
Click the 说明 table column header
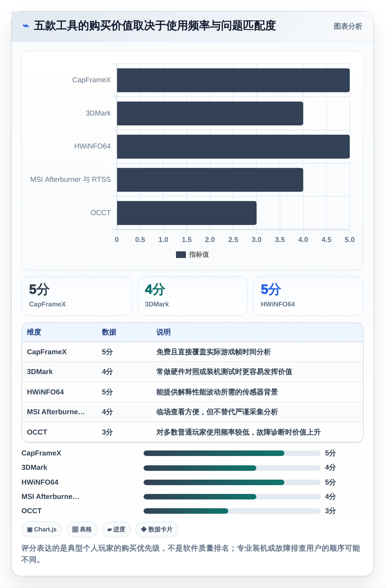tap(163, 332)
